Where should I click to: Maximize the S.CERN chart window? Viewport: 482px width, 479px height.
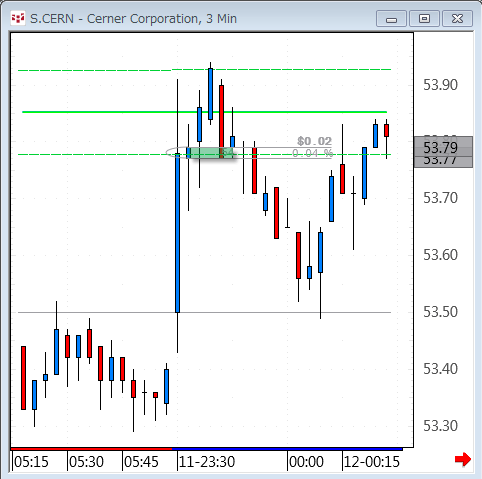[424, 19]
